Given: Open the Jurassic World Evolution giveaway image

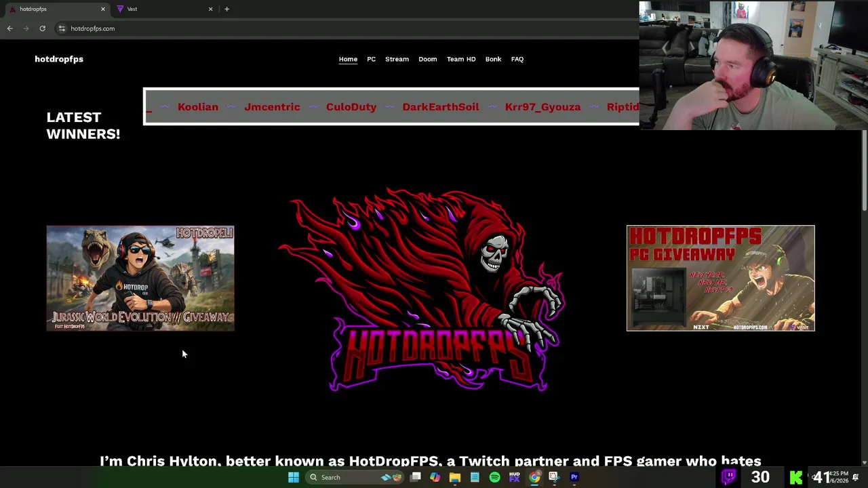Looking at the screenshot, I should [140, 278].
